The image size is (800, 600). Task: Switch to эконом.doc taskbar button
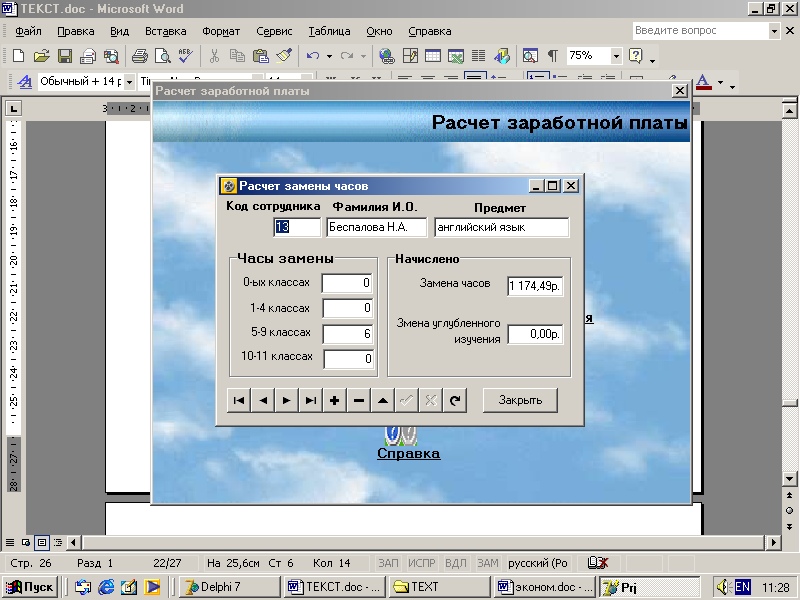pyautogui.click(x=545, y=587)
